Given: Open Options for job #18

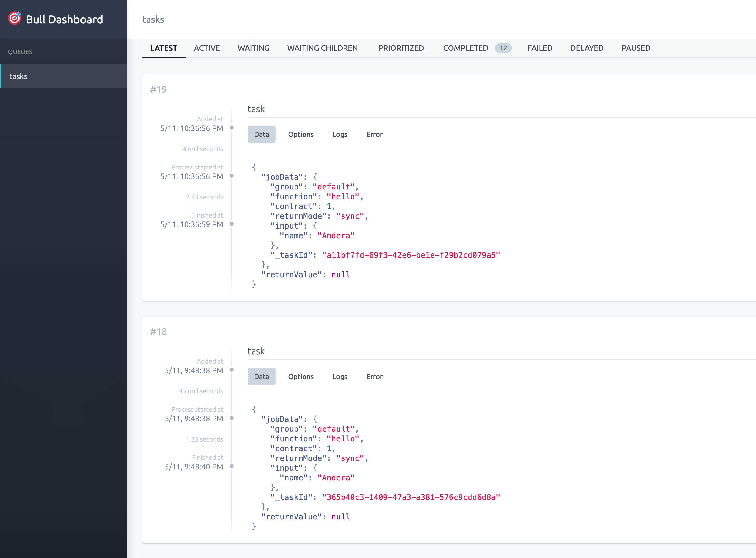Looking at the screenshot, I should [x=301, y=377].
